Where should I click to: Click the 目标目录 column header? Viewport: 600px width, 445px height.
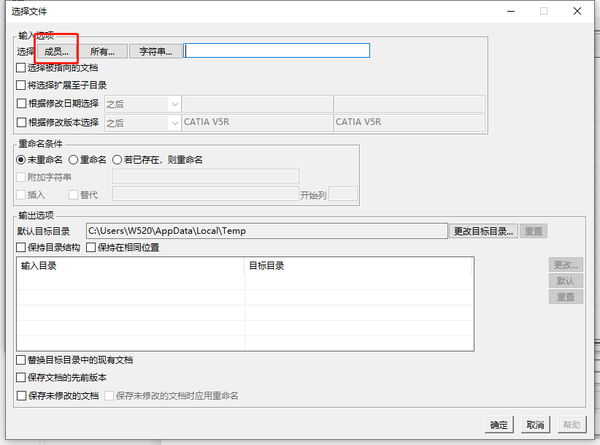(x=358, y=266)
